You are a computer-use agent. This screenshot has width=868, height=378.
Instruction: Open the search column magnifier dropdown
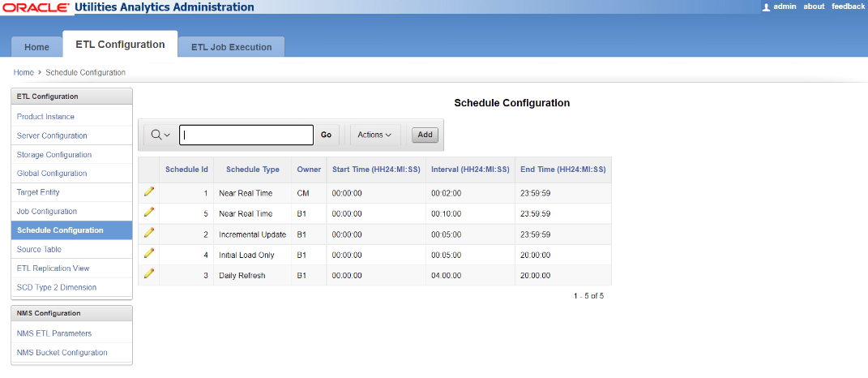160,135
